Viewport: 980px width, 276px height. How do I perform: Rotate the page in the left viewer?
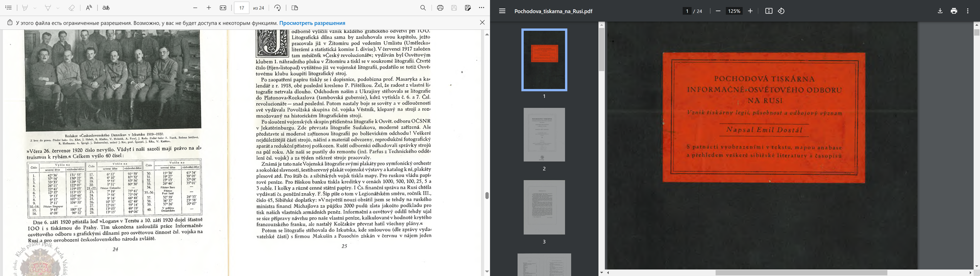point(277,8)
